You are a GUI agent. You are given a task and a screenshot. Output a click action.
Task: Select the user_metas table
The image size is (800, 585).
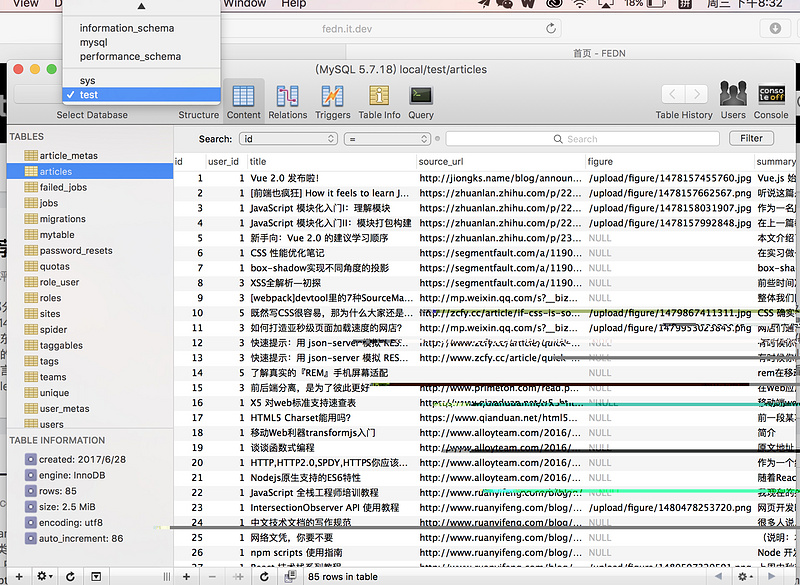[90, 409]
